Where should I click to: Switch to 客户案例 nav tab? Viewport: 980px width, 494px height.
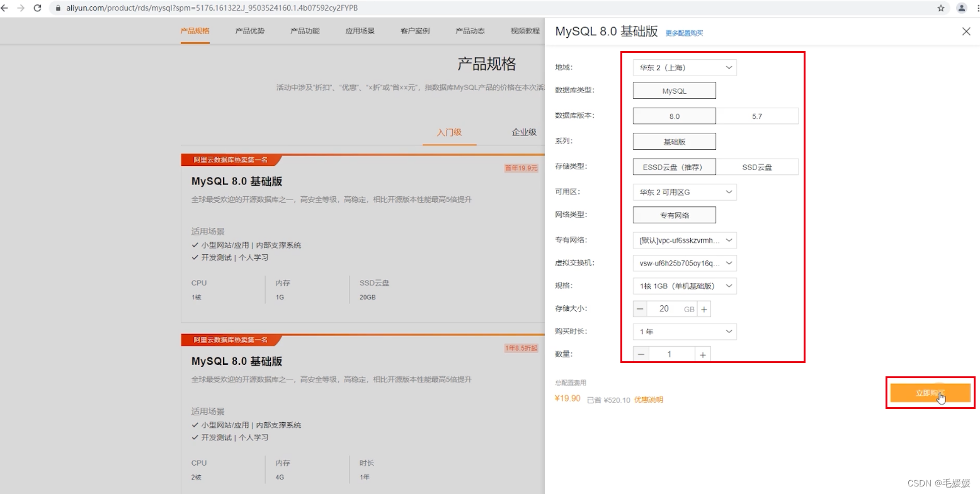pos(415,31)
